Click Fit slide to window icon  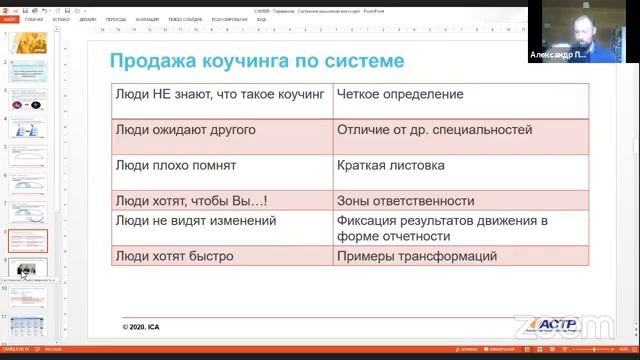(x=635, y=349)
